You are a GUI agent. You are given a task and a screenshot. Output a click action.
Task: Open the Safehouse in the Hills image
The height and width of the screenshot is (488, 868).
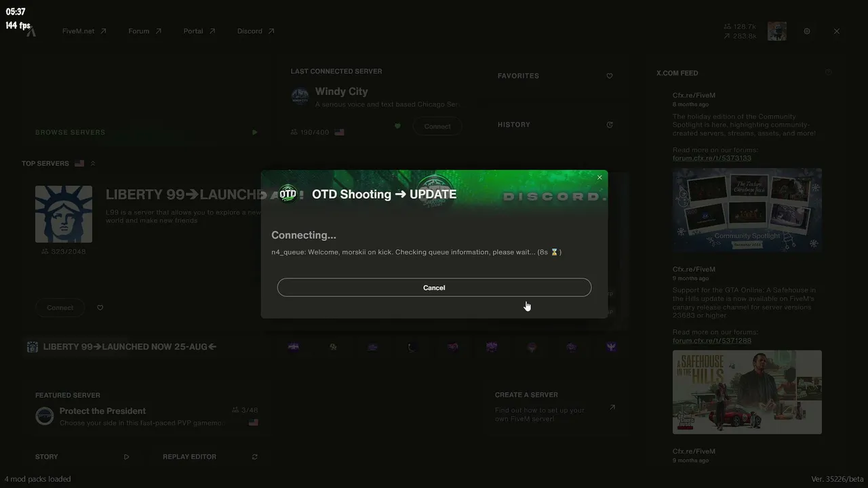pyautogui.click(x=747, y=392)
